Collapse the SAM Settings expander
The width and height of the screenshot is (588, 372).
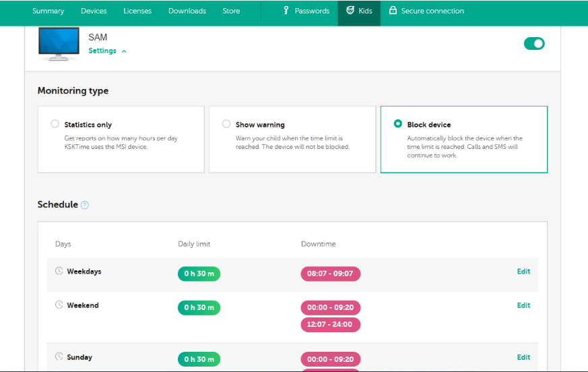[x=107, y=51]
